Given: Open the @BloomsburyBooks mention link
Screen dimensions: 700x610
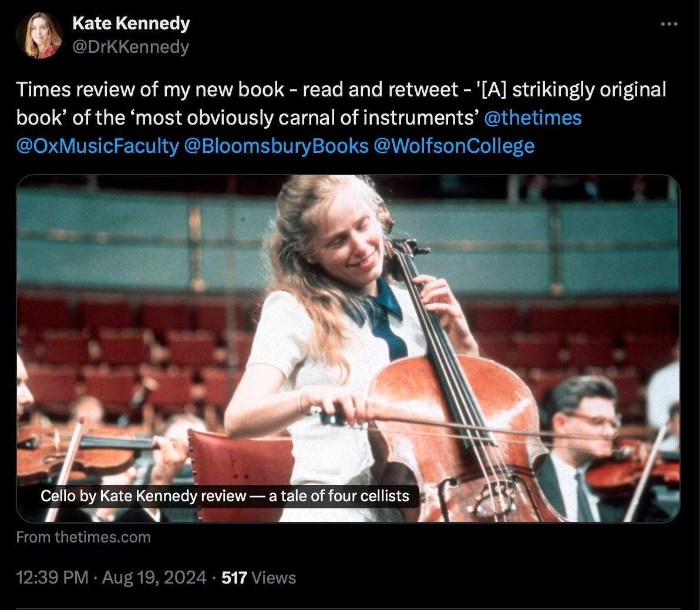Looking at the screenshot, I should [x=276, y=146].
